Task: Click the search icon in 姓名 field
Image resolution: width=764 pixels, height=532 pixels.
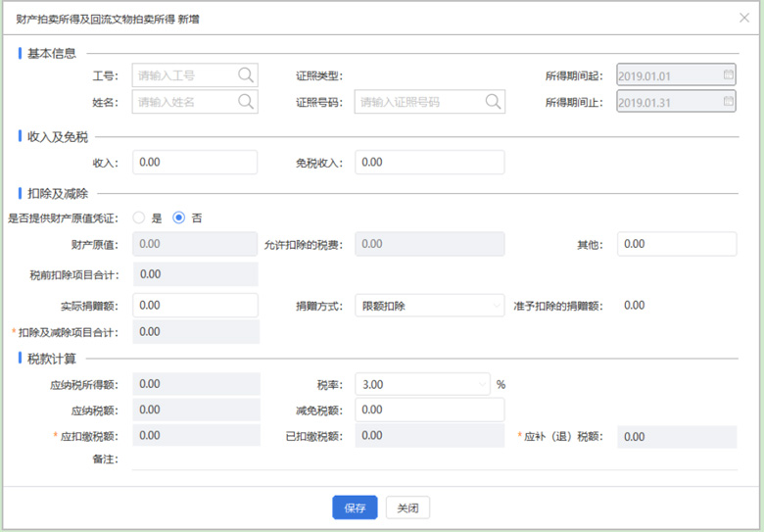Action: pos(245,101)
